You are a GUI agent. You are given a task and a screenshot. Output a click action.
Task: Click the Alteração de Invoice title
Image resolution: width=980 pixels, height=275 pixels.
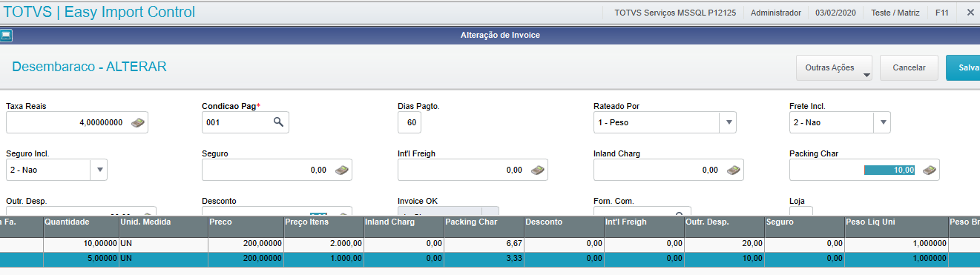[500, 35]
